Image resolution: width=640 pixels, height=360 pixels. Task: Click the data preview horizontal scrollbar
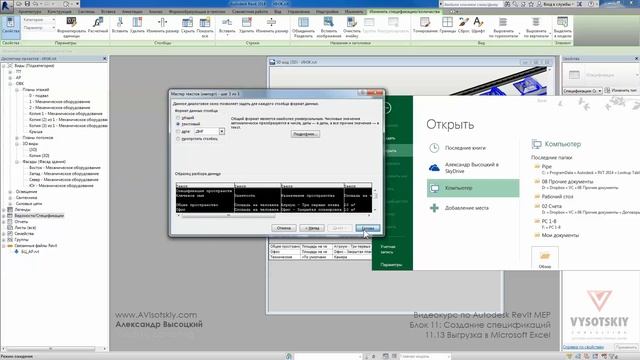(x=274, y=215)
